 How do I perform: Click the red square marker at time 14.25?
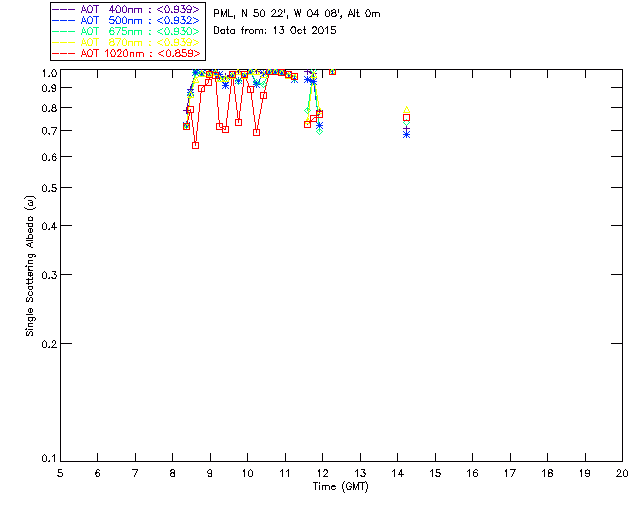407,118
